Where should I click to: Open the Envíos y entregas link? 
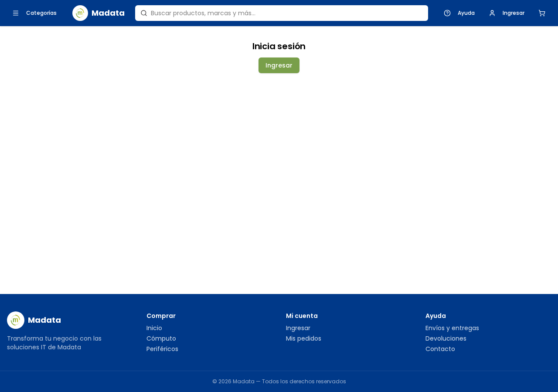pos(452,328)
